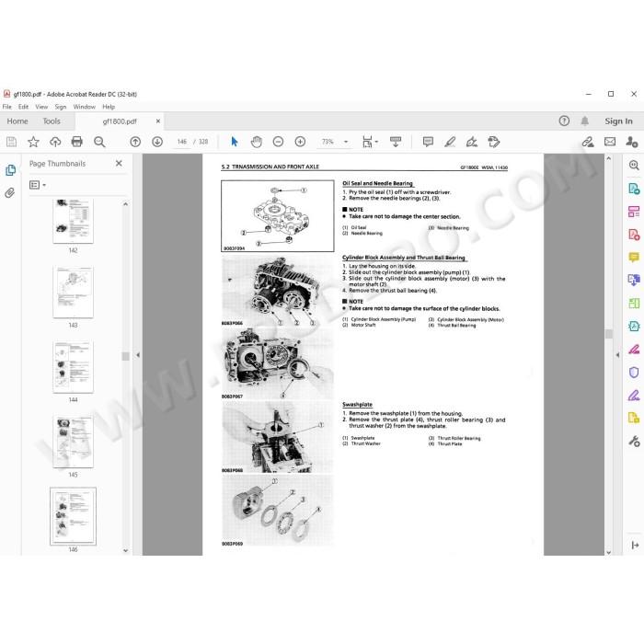Image resolution: width=644 pixels, height=644 pixels.
Task: Click the stamp tool icon
Action: point(494,142)
